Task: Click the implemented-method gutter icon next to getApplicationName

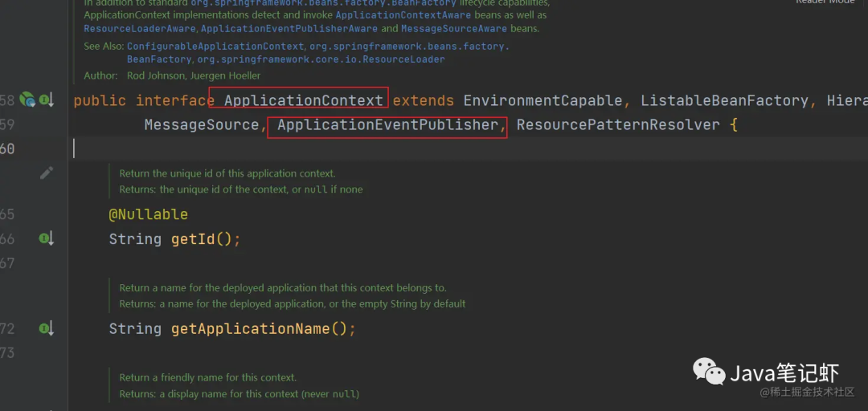Action: [x=47, y=328]
